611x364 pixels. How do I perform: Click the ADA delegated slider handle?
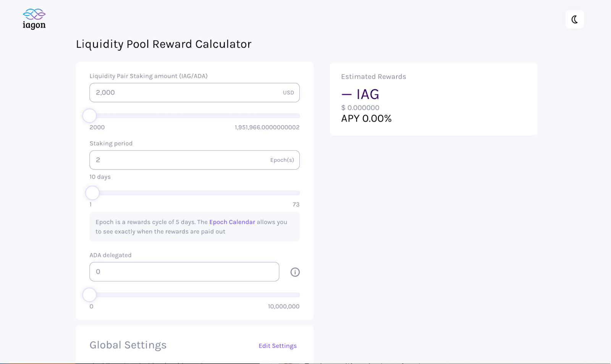point(89,295)
